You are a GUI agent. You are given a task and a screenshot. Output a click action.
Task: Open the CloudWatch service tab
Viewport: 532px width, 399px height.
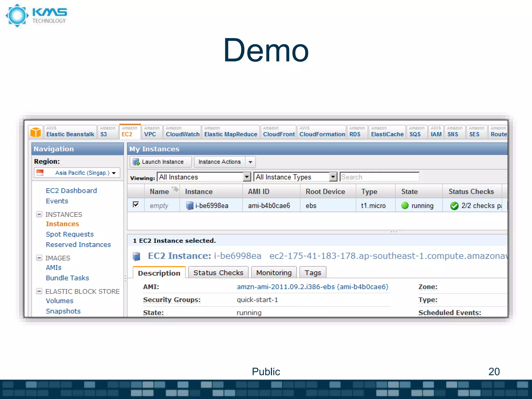point(182,132)
